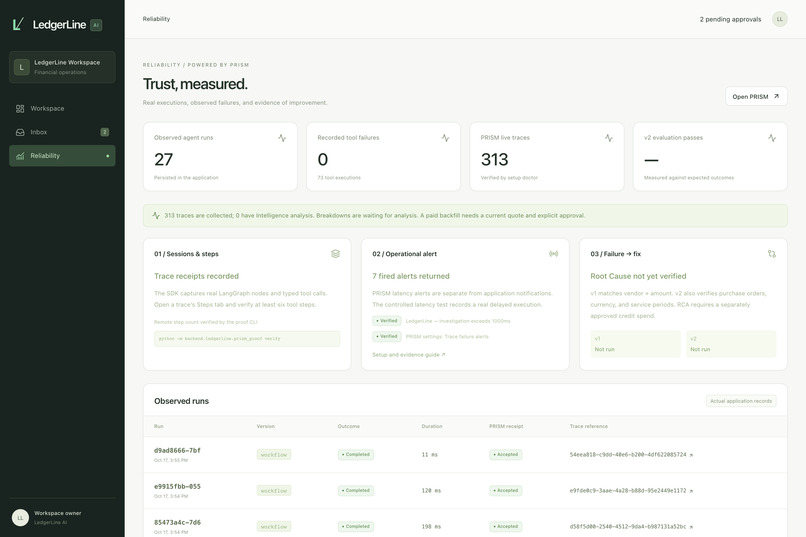Open run e9915fbb-055
This screenshot has height=537, width=806.
pyautogui.click(x=177, y=486)
